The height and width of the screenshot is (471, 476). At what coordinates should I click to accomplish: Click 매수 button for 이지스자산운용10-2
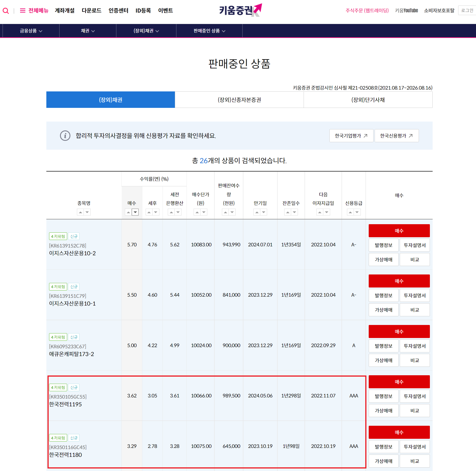[399, 231]
